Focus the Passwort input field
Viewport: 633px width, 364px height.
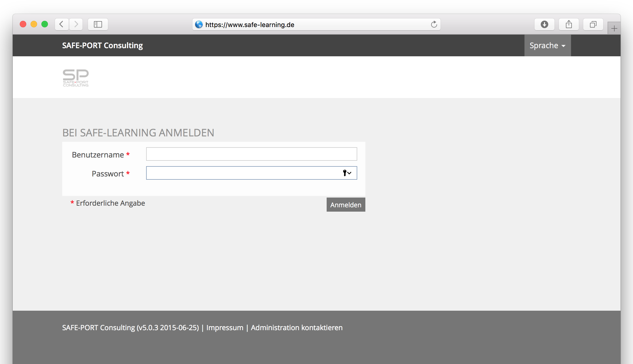click(x=251, y=173)
